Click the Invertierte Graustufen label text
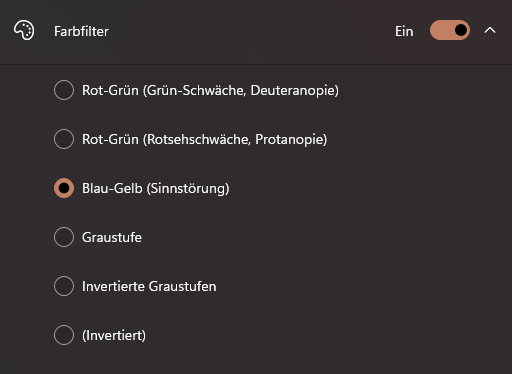Image resolution: width=512 pixels, height=374 pixels. coord(149,286)
